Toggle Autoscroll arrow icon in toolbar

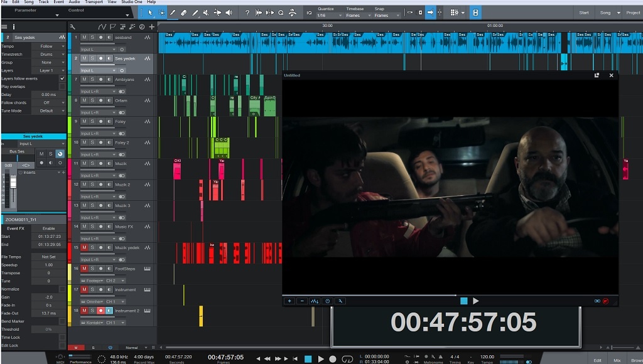coord(430,13)
